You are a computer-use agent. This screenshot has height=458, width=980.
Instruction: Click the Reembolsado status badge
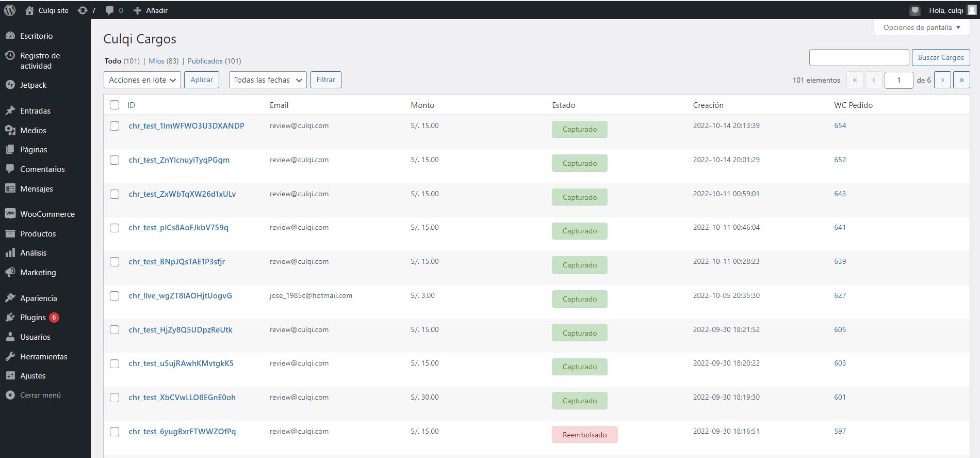[x=585, y=435]
